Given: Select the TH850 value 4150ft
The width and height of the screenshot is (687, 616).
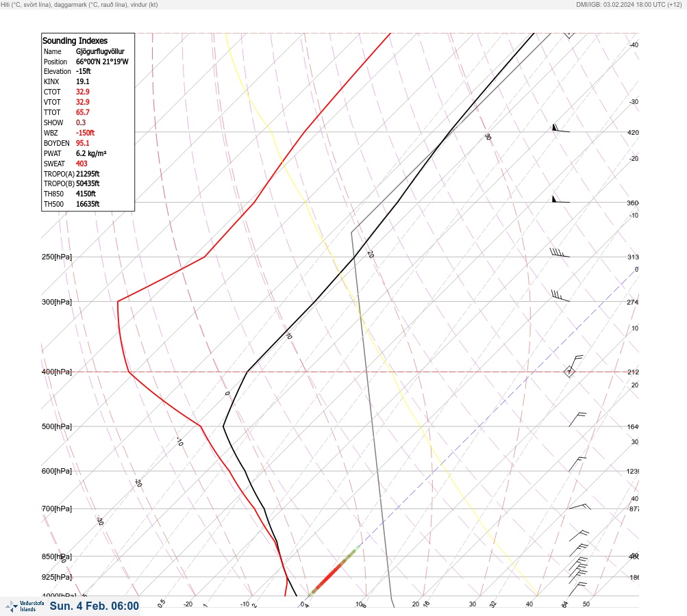Looking at the screenshot, I should (x=86, y=194).
